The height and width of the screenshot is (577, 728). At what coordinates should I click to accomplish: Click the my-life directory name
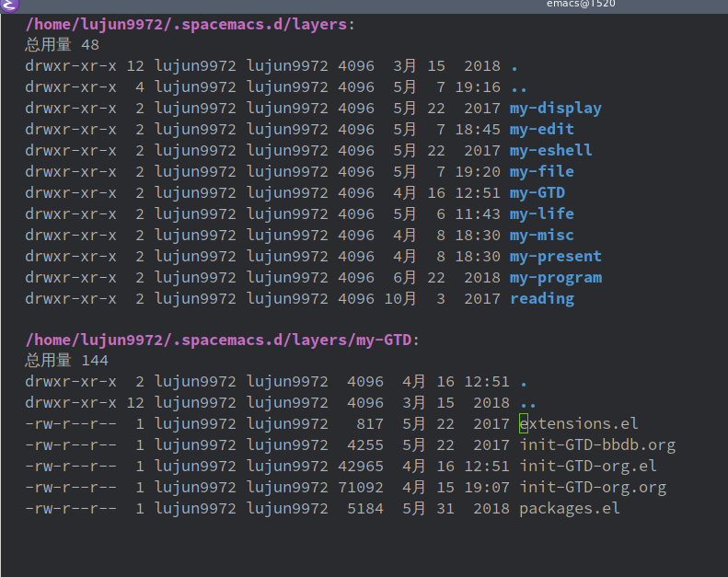[x=541, y=214]
